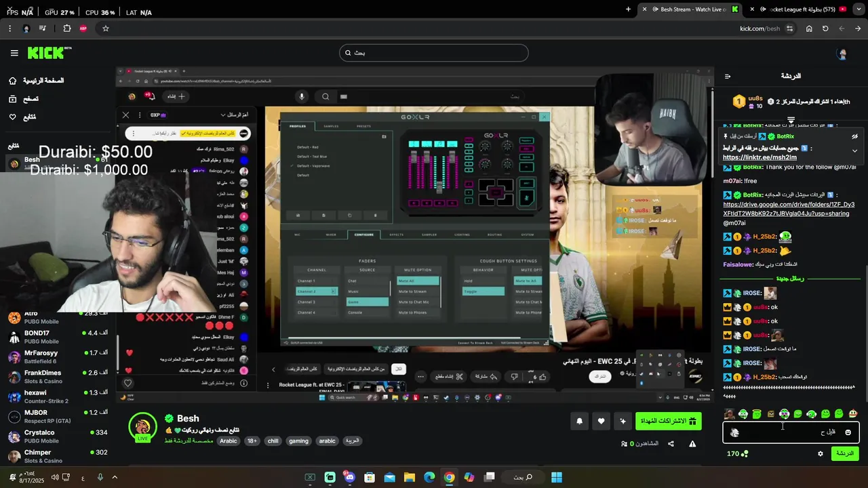Click the sparkle subscribe icon button
The width and height of the screenshot is (868, 488).
click(623, 421)
